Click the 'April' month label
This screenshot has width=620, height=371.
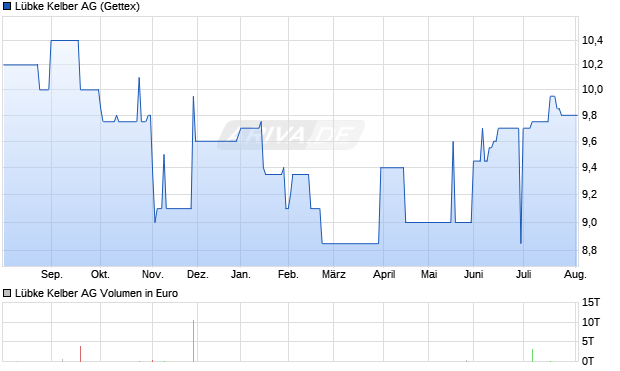coord(384,274)
